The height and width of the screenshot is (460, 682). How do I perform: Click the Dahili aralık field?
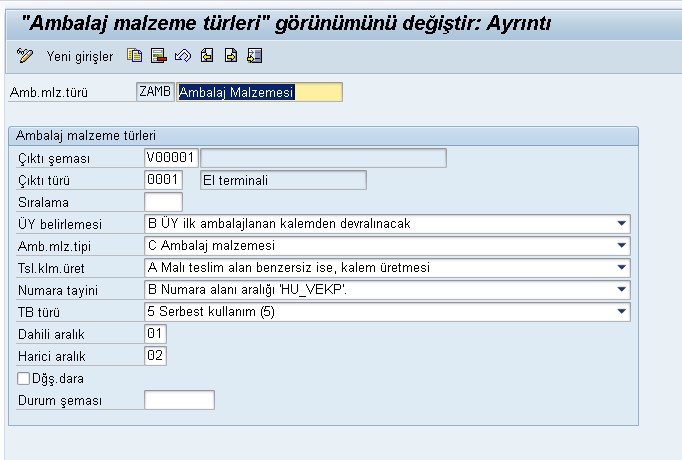pos(155,333)
